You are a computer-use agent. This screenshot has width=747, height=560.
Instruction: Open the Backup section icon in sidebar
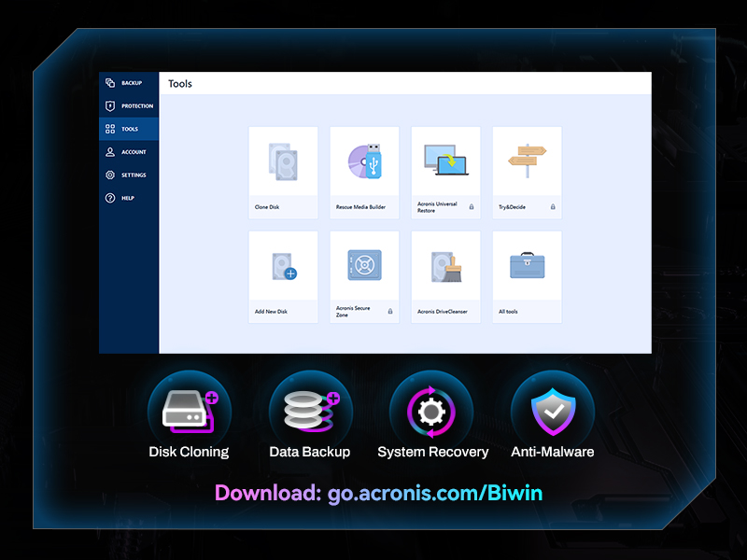pyautogui.click(x=110, y=83)
